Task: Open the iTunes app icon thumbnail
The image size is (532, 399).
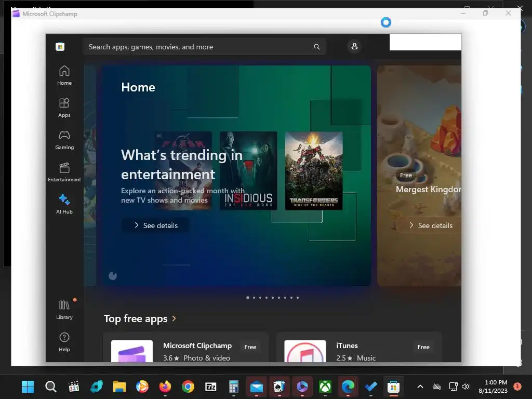Action: [305, 351]
